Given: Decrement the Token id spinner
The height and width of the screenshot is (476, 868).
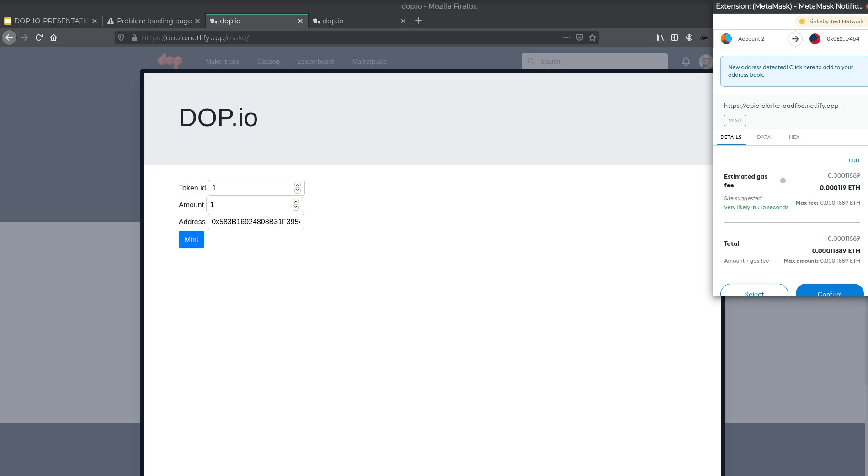Looking at the screenshot, I should click(298, 190).
